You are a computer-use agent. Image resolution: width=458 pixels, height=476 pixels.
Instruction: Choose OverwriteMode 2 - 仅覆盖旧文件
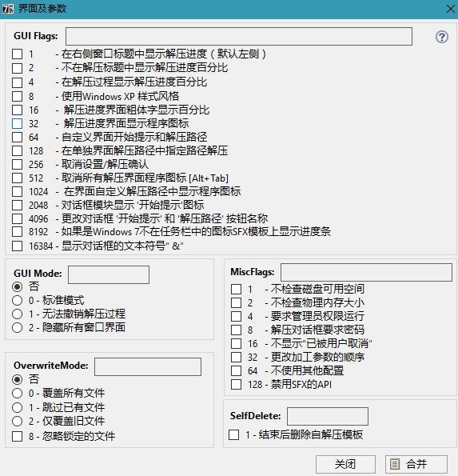18,421
